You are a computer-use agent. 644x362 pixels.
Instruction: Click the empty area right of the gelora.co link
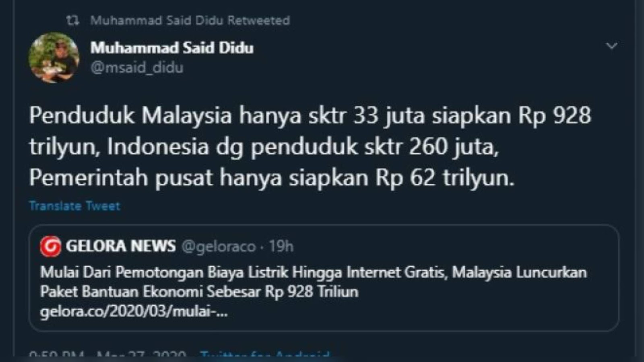click(423, 312)
